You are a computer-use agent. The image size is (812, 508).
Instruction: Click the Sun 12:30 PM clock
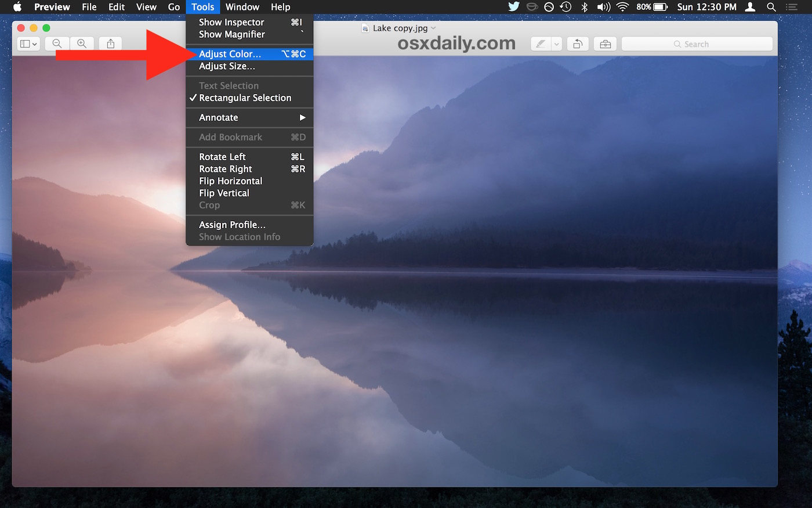(707, 7)
